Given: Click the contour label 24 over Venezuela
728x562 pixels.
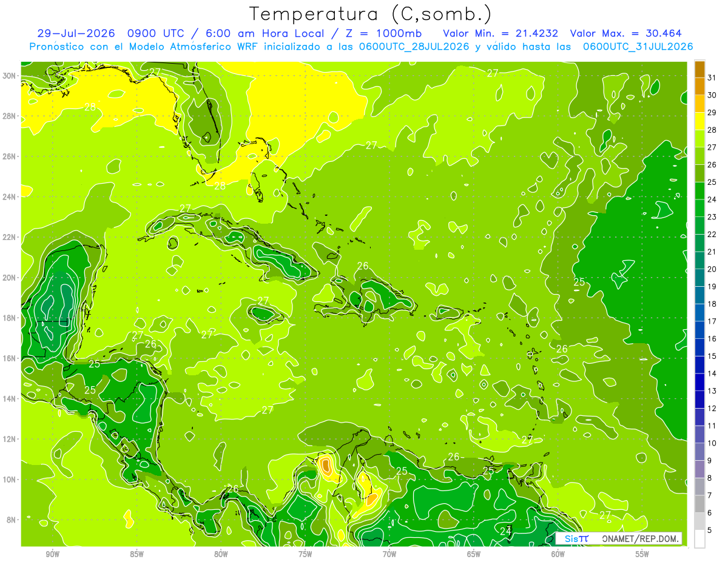Looking at the screenshot, I should [506, 530].
